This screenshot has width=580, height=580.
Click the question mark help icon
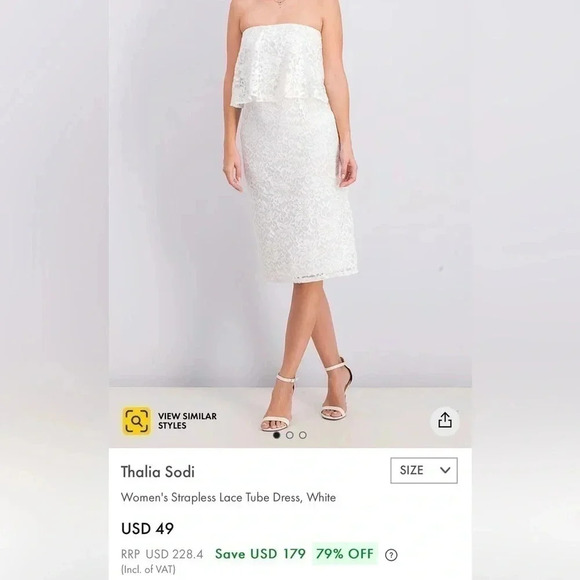391,555
